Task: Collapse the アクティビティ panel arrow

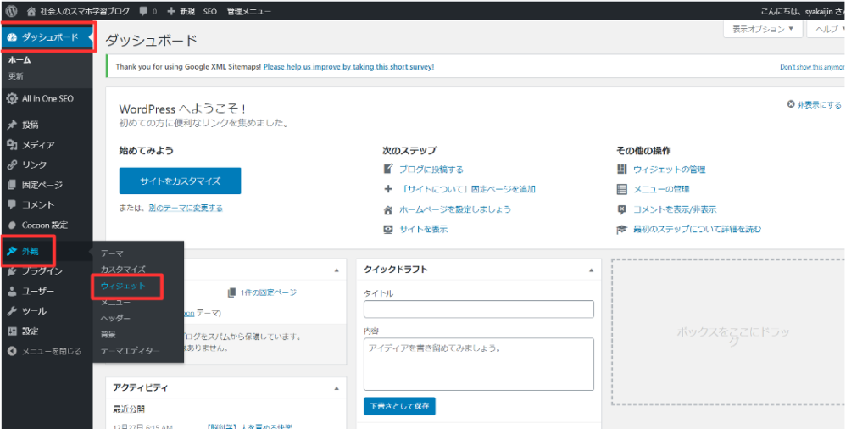Action: [x=337, y=387]
